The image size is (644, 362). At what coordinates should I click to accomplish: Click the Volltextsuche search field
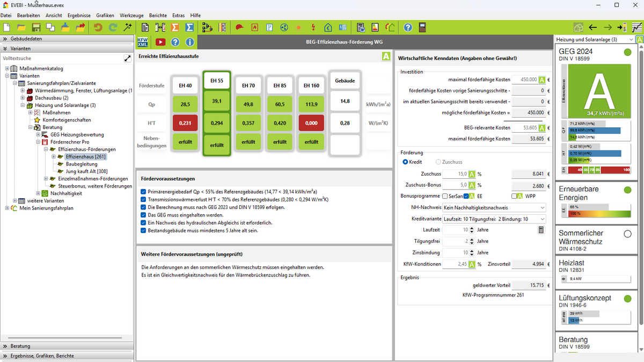click(x=62, y=58)
